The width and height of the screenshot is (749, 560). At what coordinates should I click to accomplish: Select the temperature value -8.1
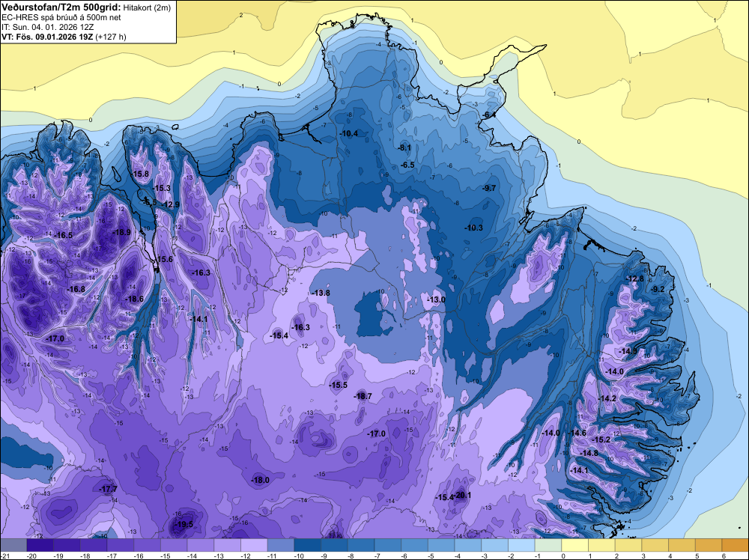click(404, 148)
